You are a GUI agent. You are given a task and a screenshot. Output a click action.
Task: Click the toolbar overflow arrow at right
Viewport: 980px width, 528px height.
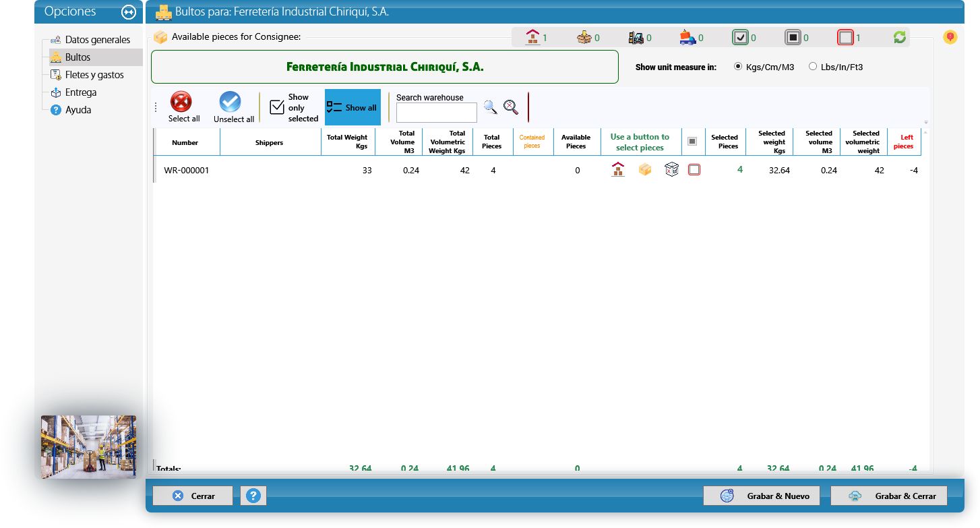tap(926, 122)
